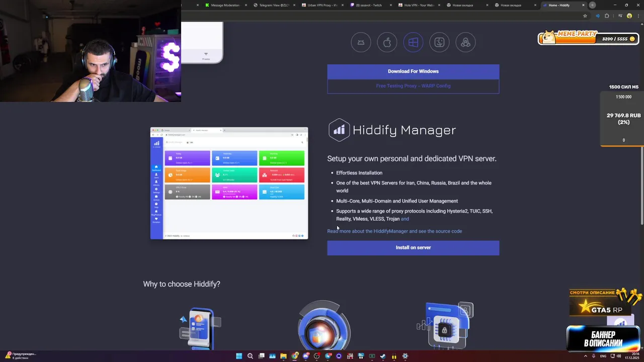
Task: Switch to the sasavot Twitch tab
Action: (x=370, y=5)
